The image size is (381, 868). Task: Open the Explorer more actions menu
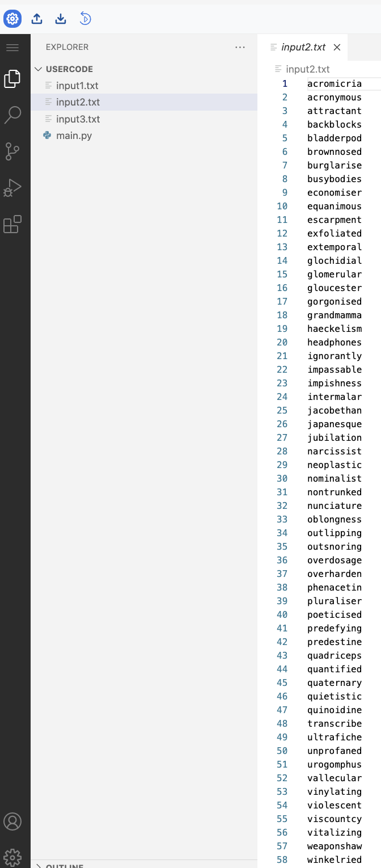tap(240, 47)
